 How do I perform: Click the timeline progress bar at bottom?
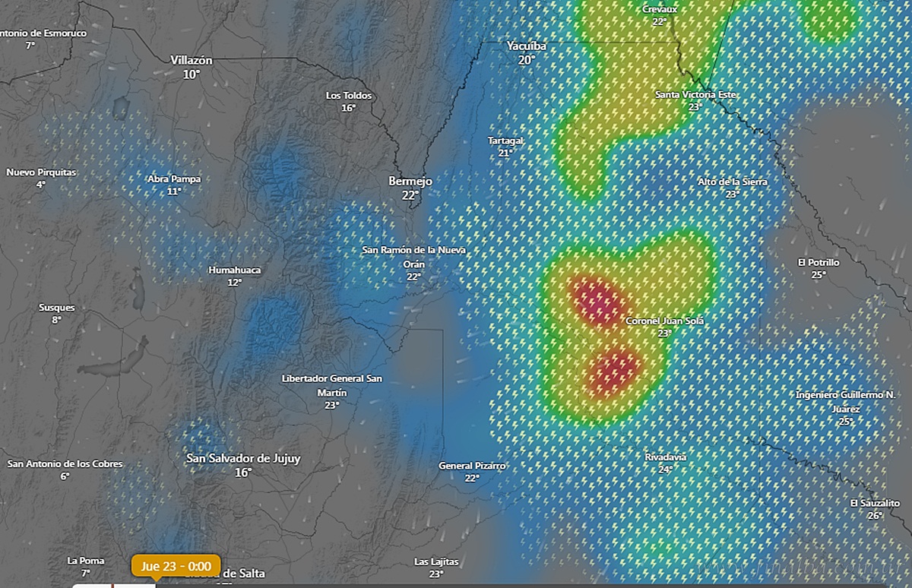pyautogui.click(x=114, y=585)
